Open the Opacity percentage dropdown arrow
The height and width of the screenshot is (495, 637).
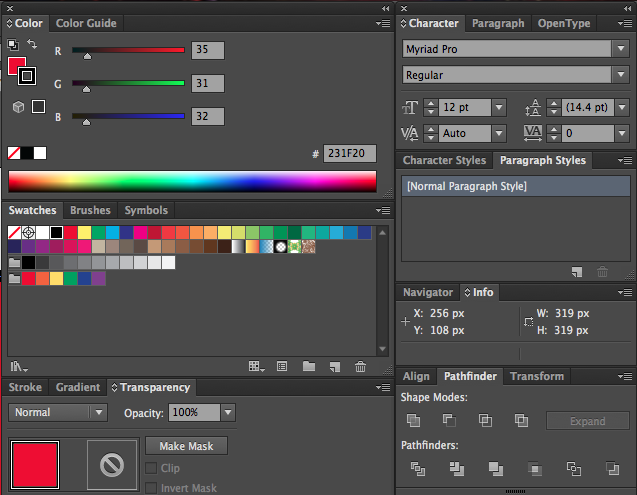(x=228, y=412)
